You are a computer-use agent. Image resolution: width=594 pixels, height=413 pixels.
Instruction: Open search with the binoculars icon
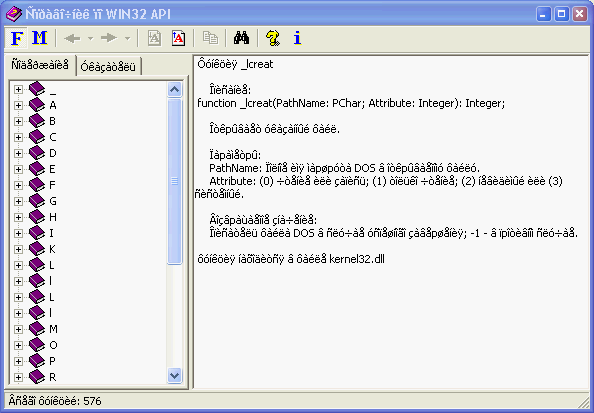(241, 38)
